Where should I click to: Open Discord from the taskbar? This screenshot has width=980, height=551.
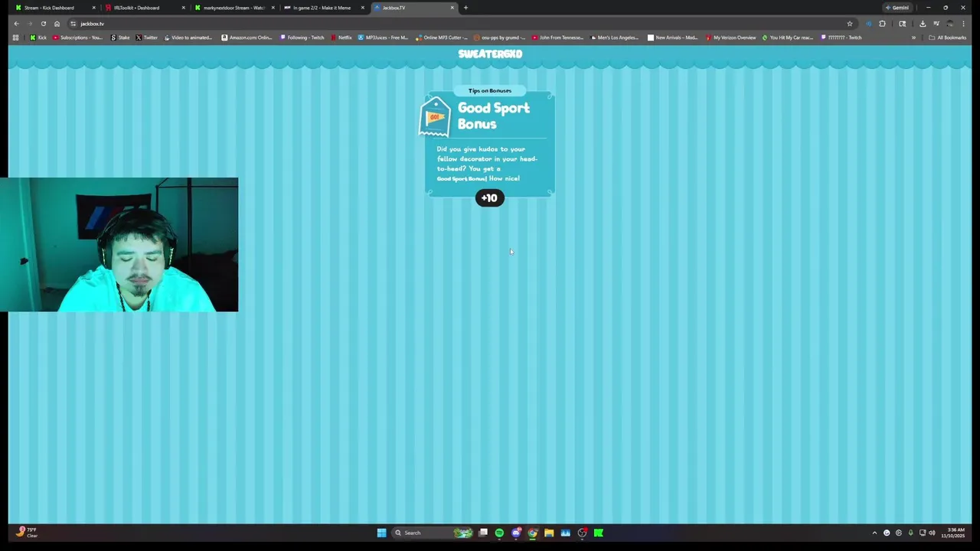point(516,533)
